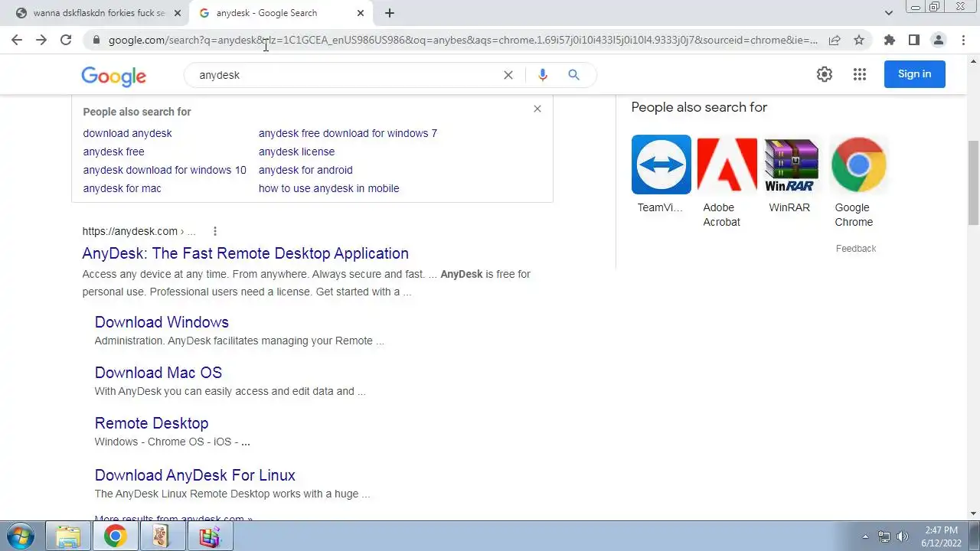980x551 pixels.
Task: Open the Chrome three-dot menu
Action: coord(962,40)
